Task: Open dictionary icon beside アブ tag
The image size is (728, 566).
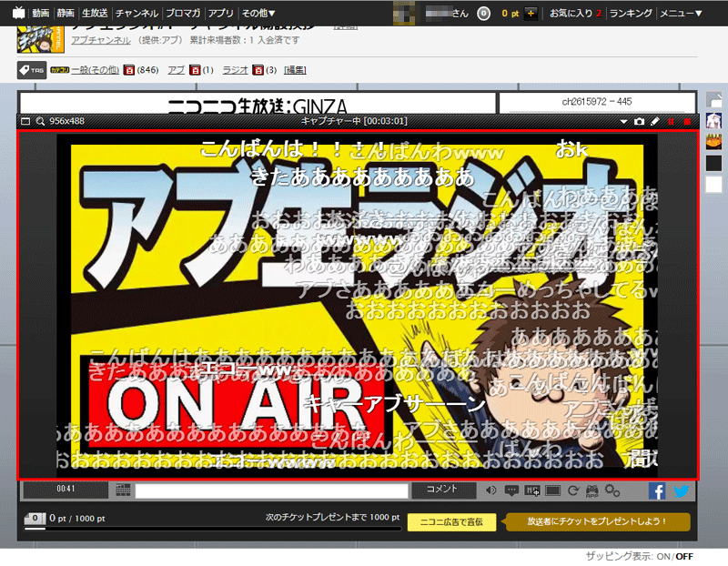Action: (195, 70)
